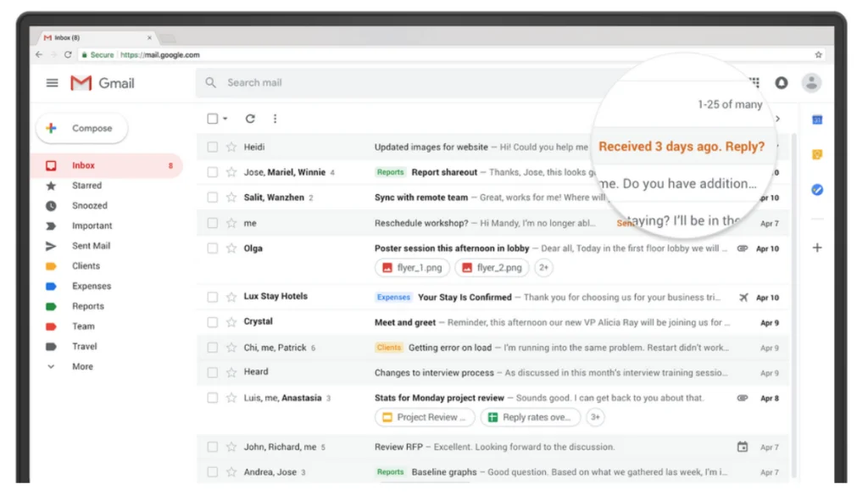
Task: Click the refresh icon above the inbox
Action: [250, 120]
